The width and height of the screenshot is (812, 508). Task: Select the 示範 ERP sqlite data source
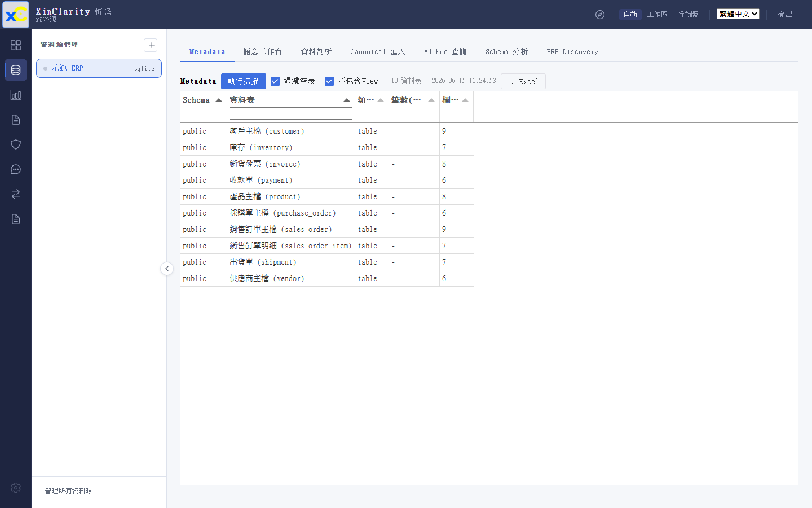click(99, 68)
